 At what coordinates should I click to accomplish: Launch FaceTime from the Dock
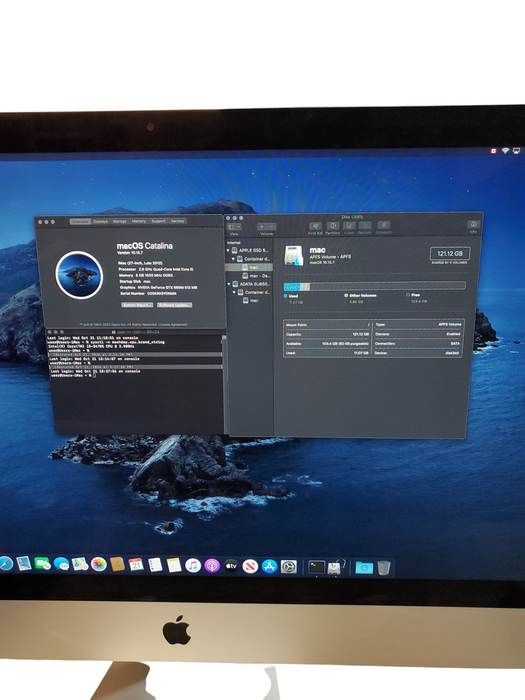pos(42,564)
